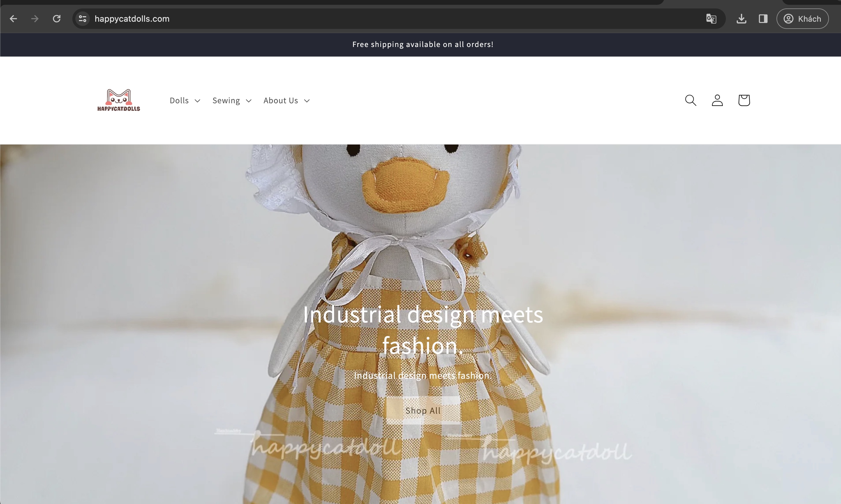Expand the Sewing dropdown chevron
841x504 pixels.
pos(249,101)
